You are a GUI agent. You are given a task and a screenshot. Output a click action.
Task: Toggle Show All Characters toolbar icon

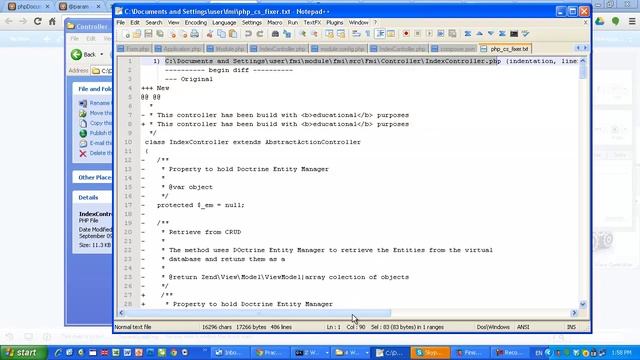368,34
